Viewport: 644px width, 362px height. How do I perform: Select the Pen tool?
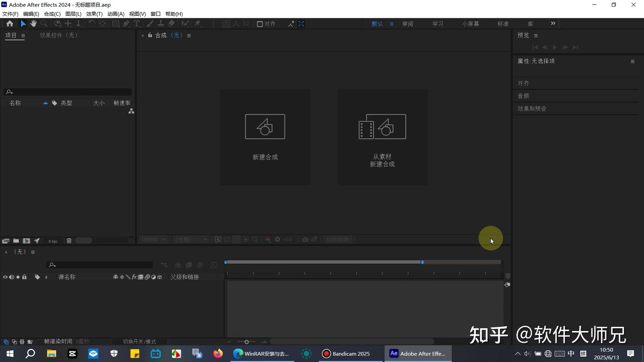pyautogui.click(x=126, y=23)
